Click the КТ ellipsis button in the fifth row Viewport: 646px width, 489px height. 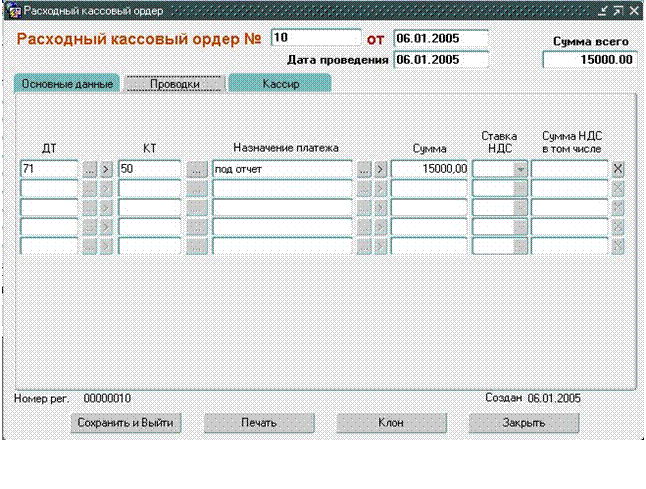pyautogui.click(x=197, y=246)
